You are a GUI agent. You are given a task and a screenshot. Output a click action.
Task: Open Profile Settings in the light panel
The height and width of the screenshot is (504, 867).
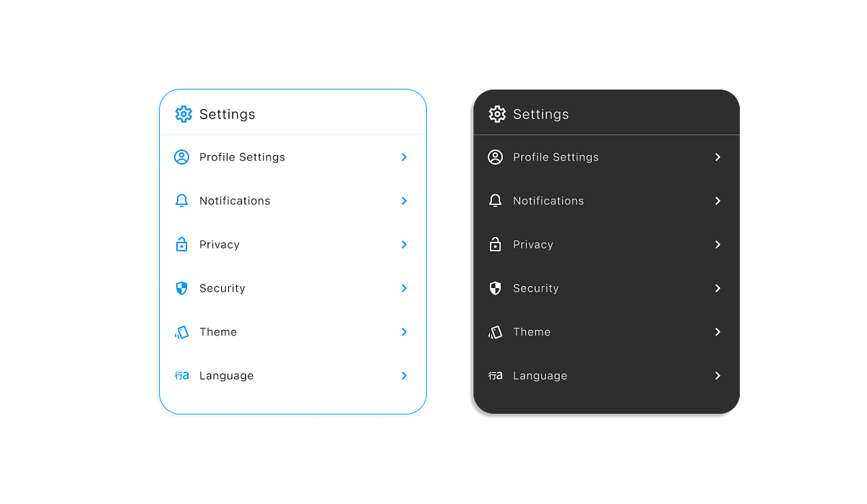click(x=242, y=157)
